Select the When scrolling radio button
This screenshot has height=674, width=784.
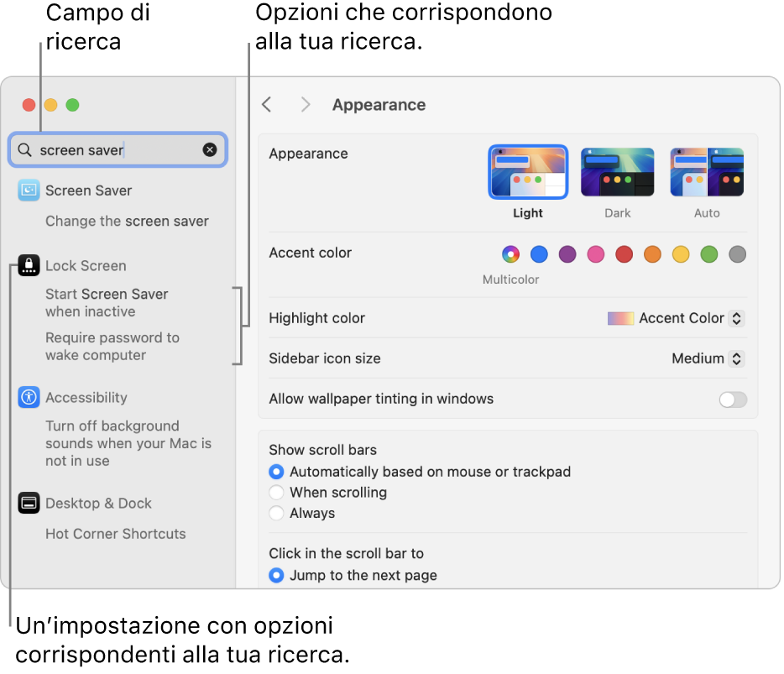(276, 493)
